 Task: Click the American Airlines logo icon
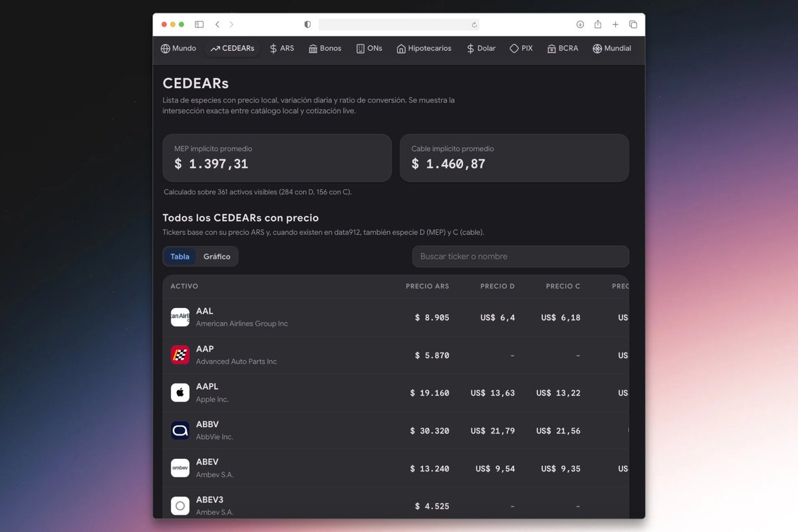point(180,317)
